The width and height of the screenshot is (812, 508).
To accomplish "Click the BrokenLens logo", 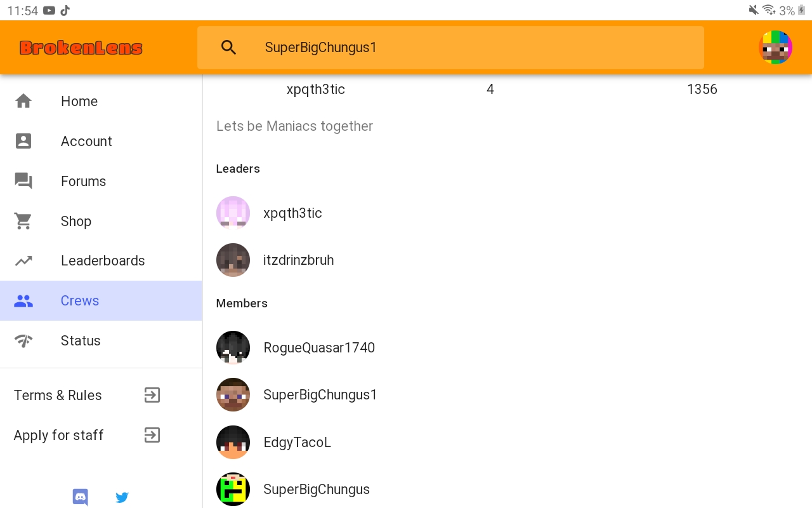I will point(81,48).
